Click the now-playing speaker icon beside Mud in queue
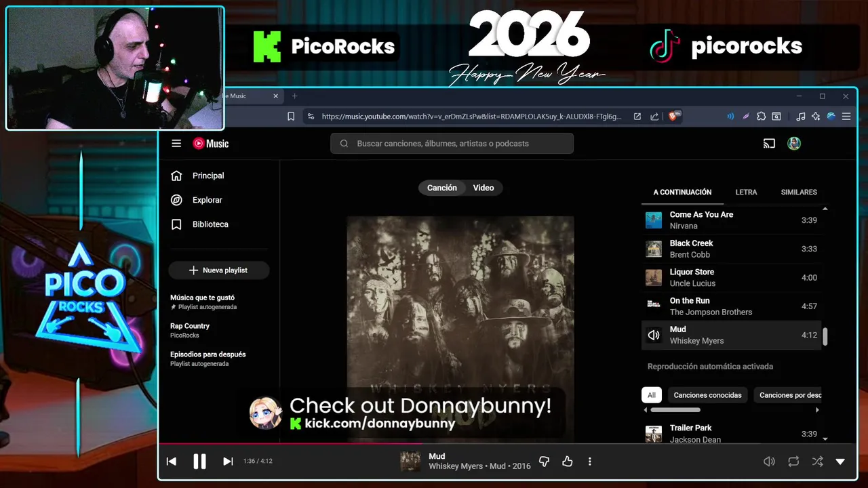Screen dimensions: 868x488 (654, 335)
